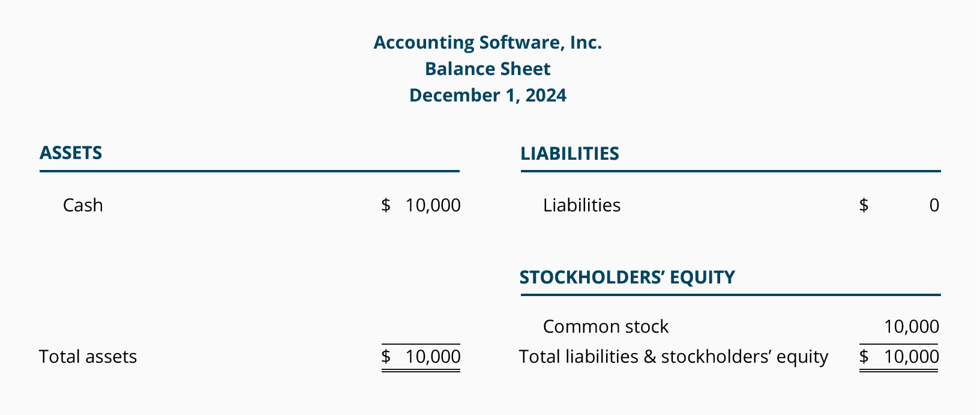
Task: Select the Liabilities amount 0
Action: coord(934,205)
